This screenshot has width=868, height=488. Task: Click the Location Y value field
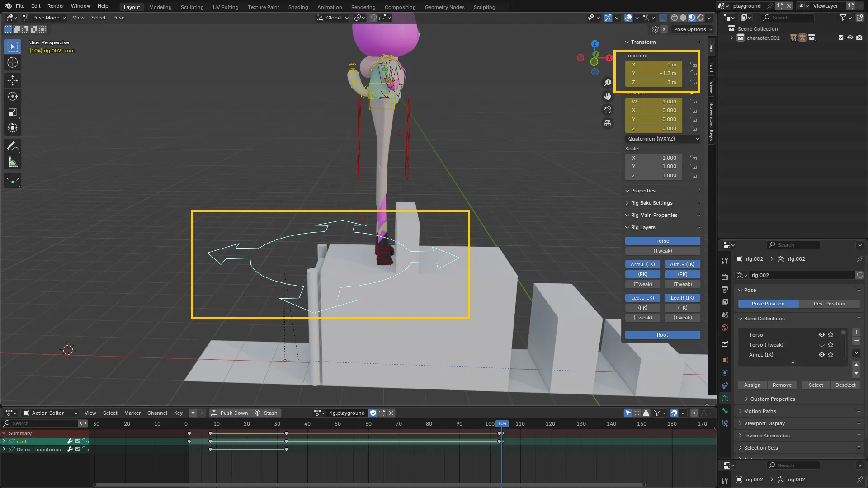tap(653, 73)
